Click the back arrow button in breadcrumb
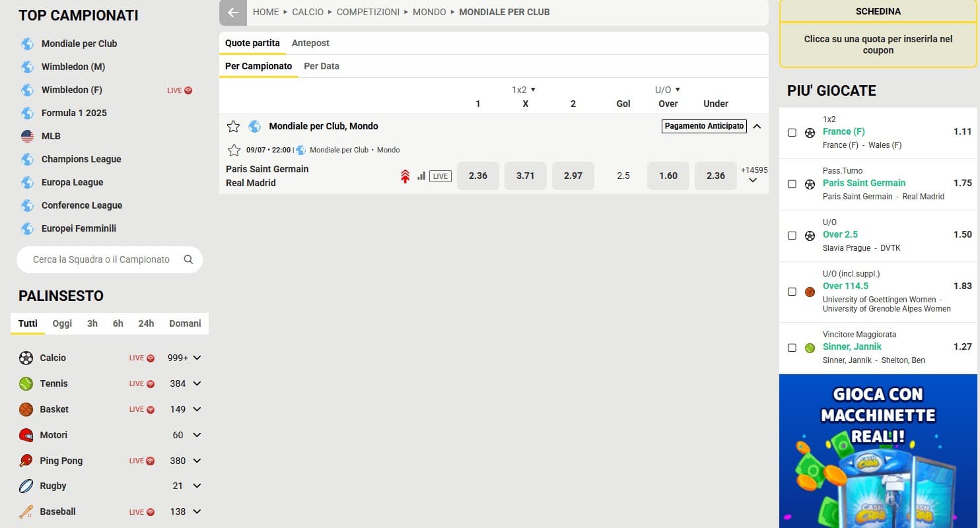The height and width of the screenshot is (528, 980). pos(233,13)
